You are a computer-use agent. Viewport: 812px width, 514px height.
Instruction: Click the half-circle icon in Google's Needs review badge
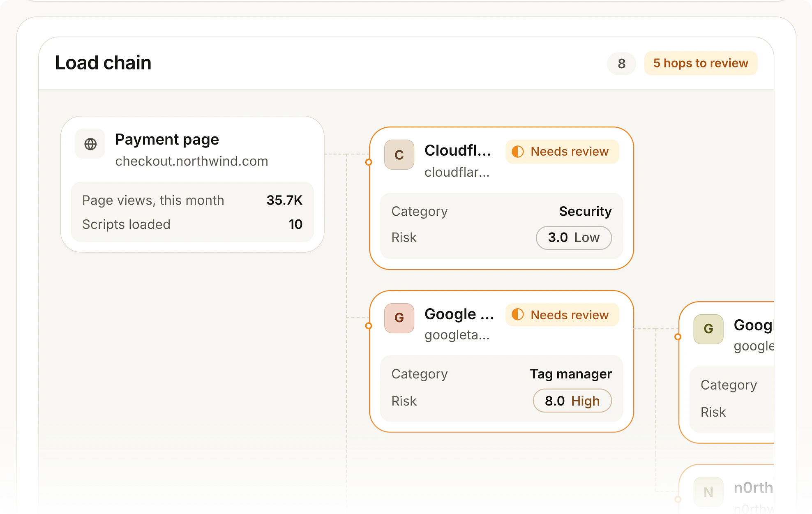pyautogui.click(x=518, y=315)
